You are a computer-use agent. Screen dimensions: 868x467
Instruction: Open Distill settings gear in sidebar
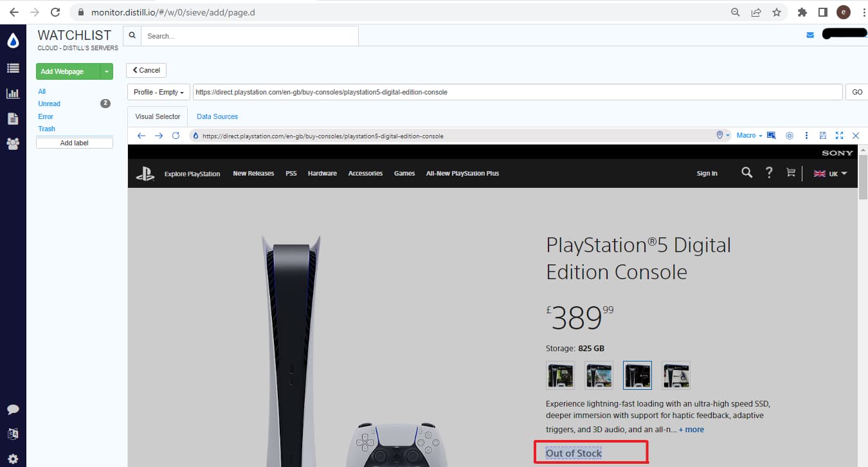13,458
